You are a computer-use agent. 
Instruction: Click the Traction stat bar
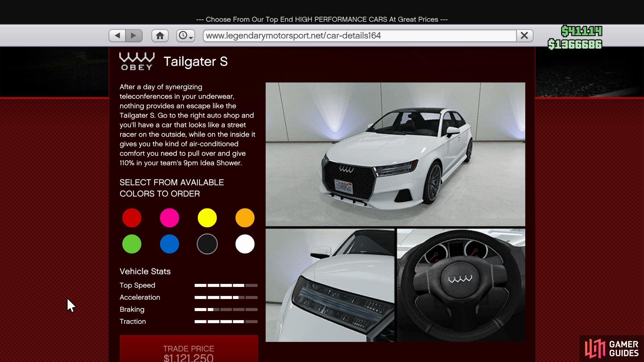pyautogui.click(x=226, y=322)
